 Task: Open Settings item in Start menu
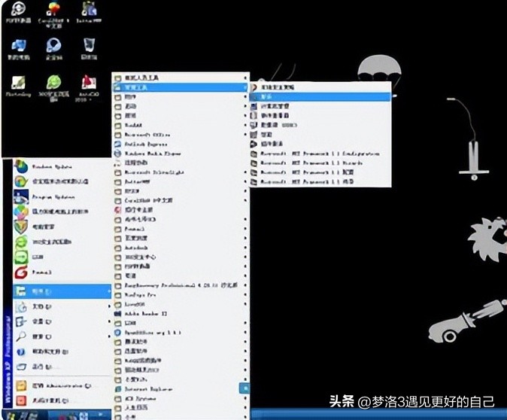tap(62, 321)
